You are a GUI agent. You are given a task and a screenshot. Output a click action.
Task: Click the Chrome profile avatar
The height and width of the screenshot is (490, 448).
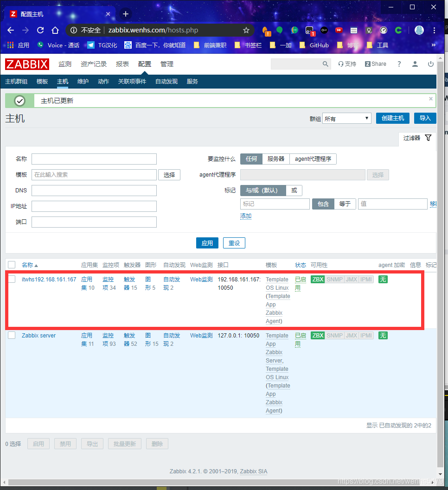click(419, 30)
